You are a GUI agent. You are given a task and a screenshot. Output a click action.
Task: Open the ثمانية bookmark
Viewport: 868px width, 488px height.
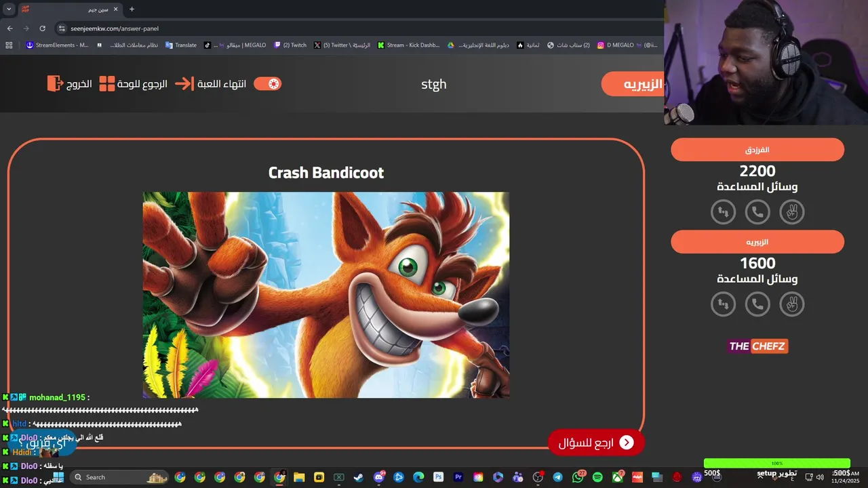(528, 45)
